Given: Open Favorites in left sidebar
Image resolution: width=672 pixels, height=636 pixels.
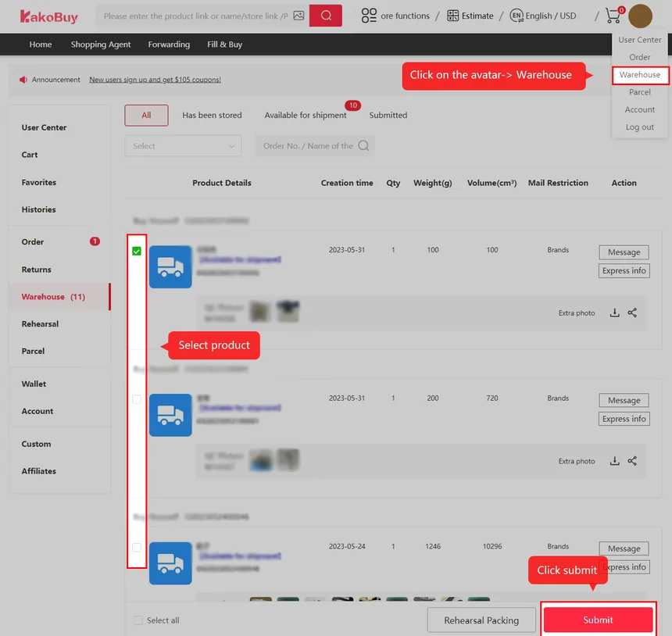Looking at the screenshot, I should (38, 183).
